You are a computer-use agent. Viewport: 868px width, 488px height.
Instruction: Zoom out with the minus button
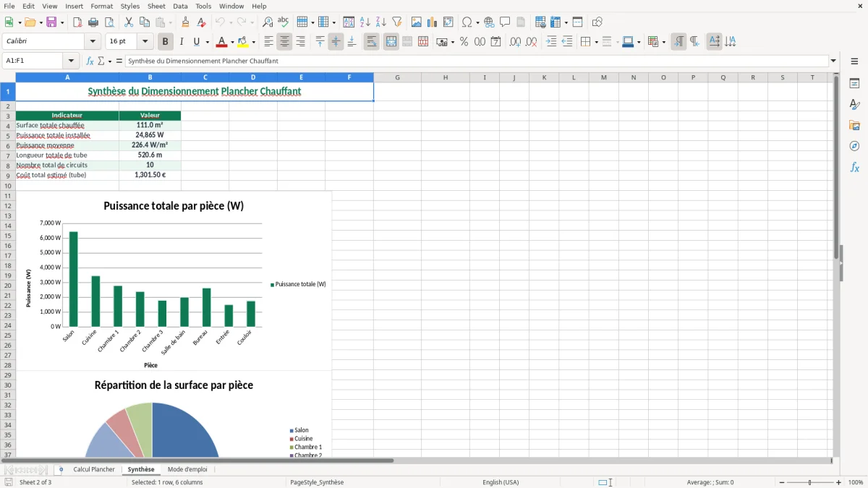(780, 482)
